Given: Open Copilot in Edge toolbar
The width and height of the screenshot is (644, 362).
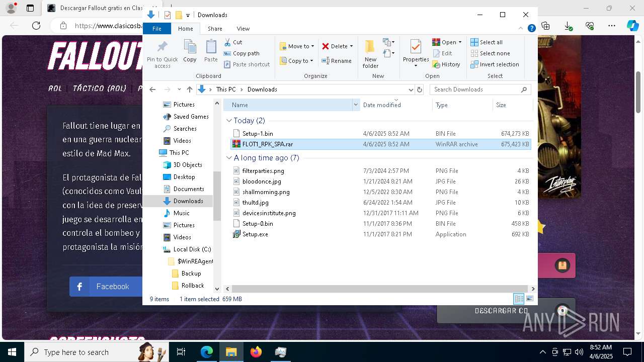Looking at the screenshot, I should [632, 26].
